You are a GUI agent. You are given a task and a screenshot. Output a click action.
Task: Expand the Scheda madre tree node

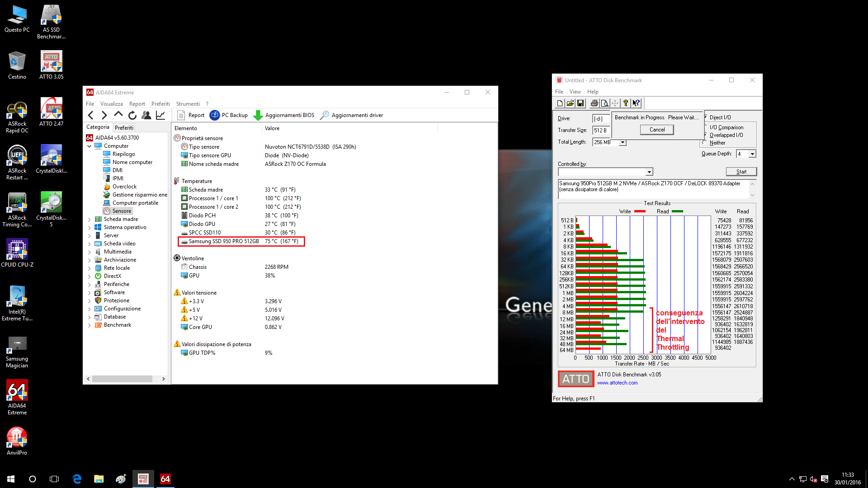click(89, 219)
